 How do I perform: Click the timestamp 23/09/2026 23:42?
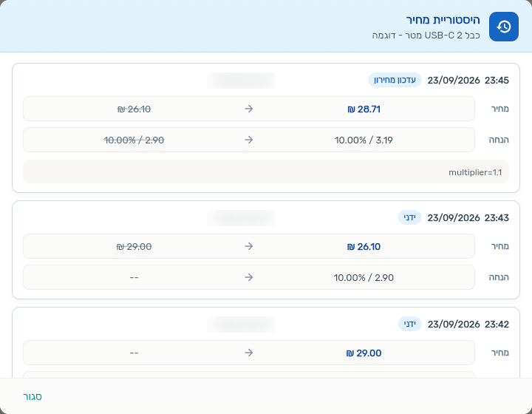(468, 325)
